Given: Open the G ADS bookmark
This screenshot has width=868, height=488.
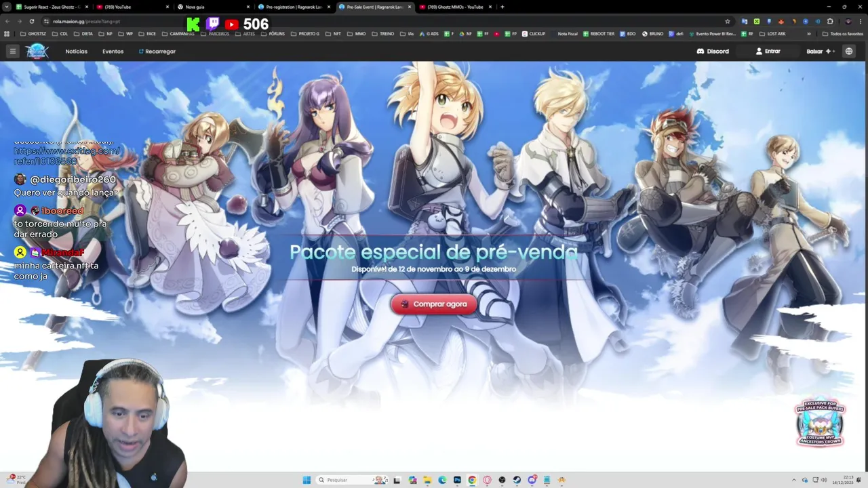Looking at the screenshot, I should pos(429,33).
